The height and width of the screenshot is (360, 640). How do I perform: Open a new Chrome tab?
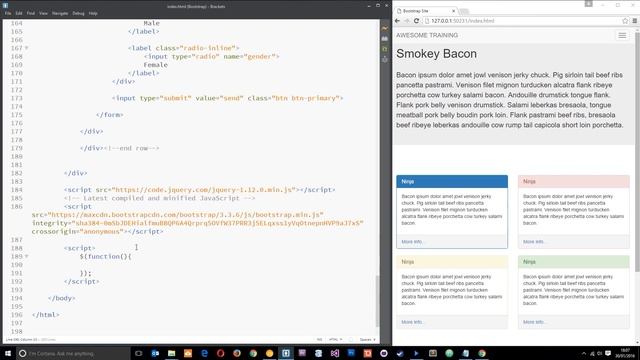[x=464, y=11]
